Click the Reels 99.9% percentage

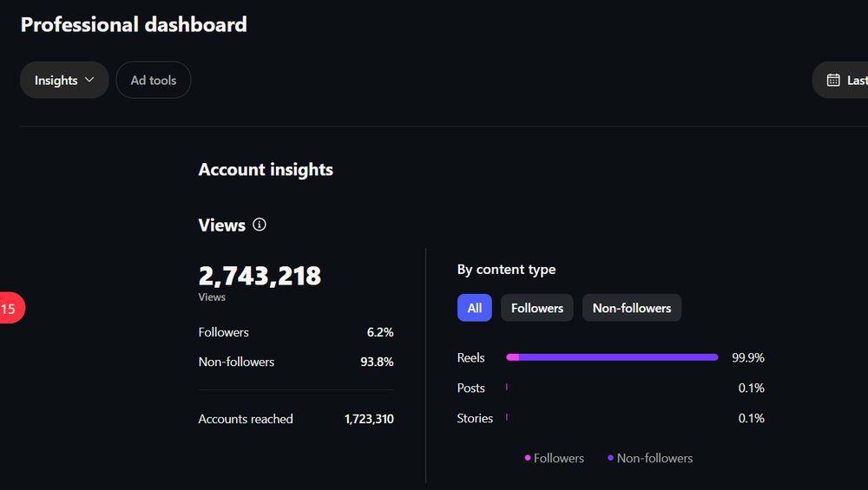748,358
